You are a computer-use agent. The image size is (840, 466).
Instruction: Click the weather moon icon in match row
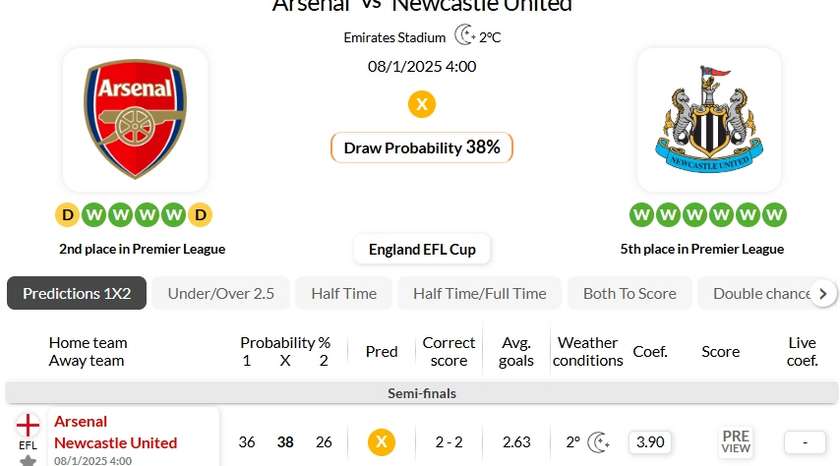click(599, 442)
